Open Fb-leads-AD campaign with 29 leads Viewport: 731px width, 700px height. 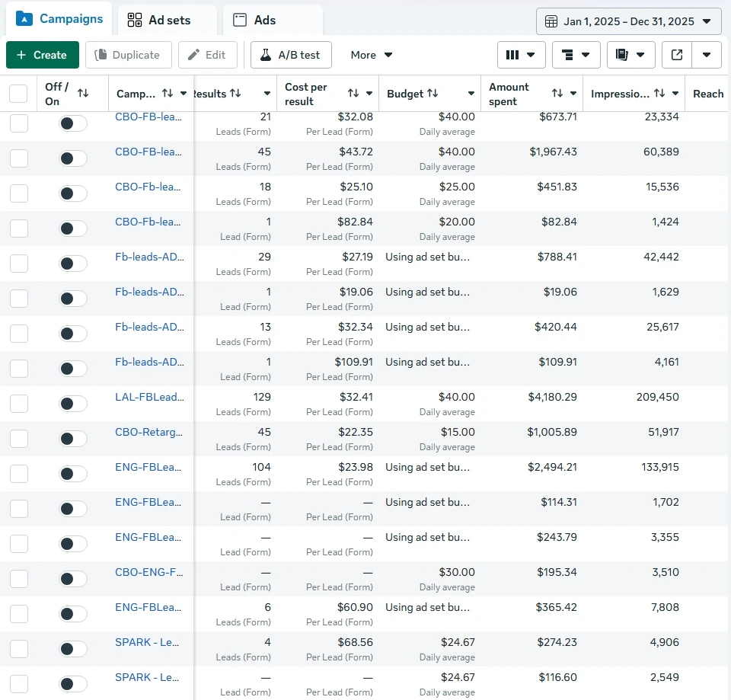150,257
